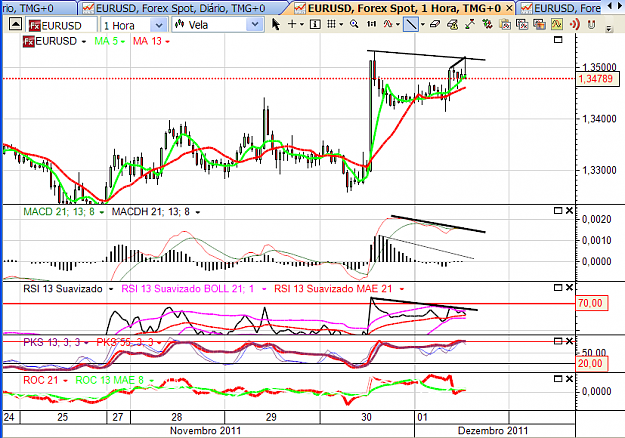The image size is (625, 438).
Task: Click the green-red swap arrows icon
Action: (x=487, y=25)
